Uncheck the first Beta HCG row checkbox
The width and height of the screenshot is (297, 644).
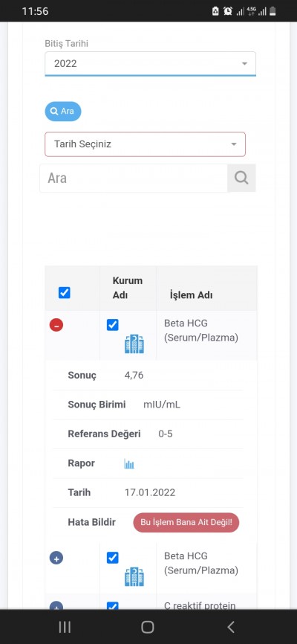point(112,325)
